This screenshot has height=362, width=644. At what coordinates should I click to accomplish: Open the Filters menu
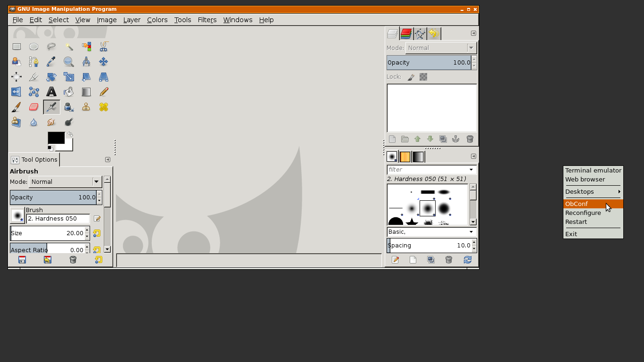click(x=207, y=20)
